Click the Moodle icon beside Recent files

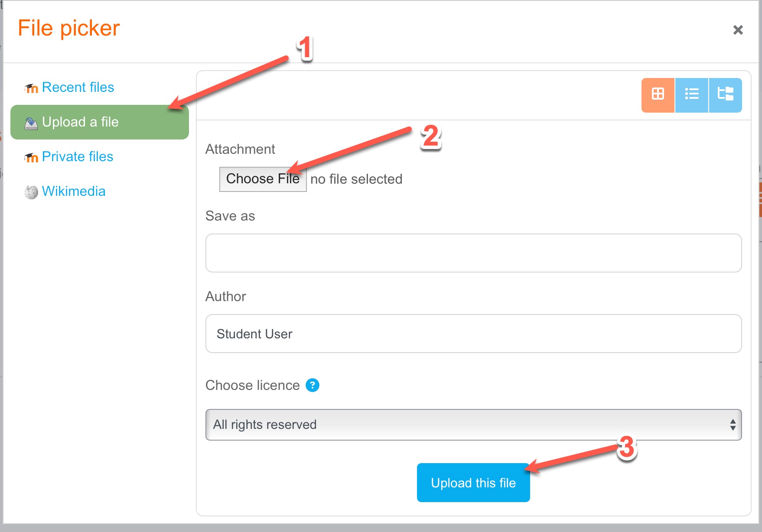[x=31, y=88]
